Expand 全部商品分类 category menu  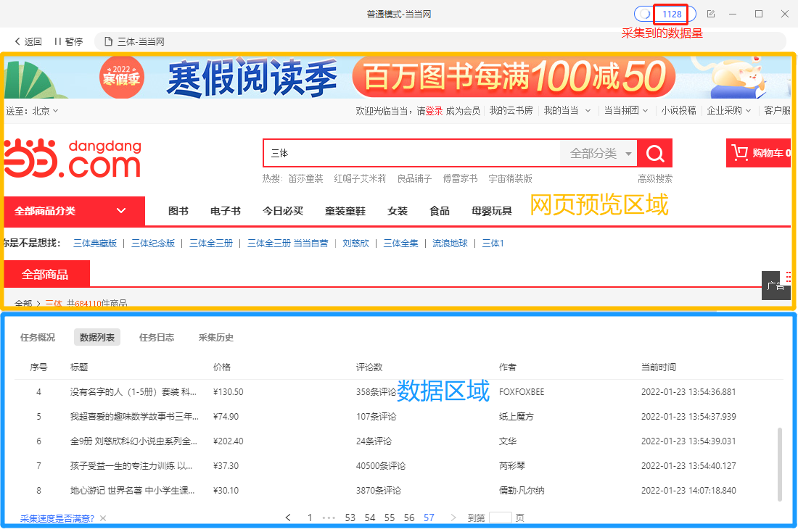tap(74, 211)
